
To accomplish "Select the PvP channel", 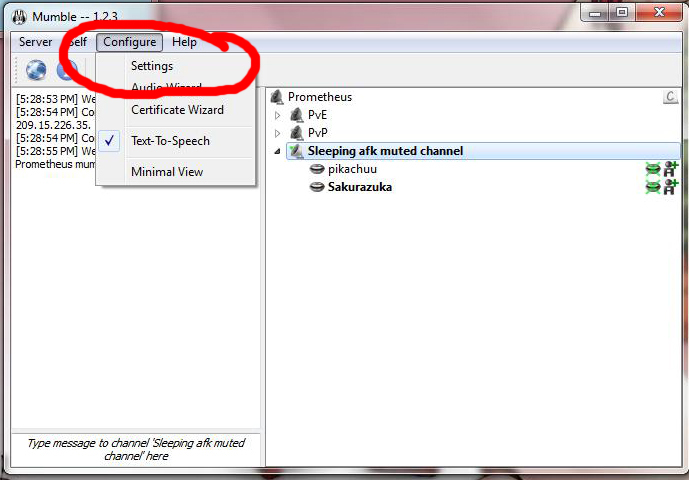I will [x=318, y=133].
